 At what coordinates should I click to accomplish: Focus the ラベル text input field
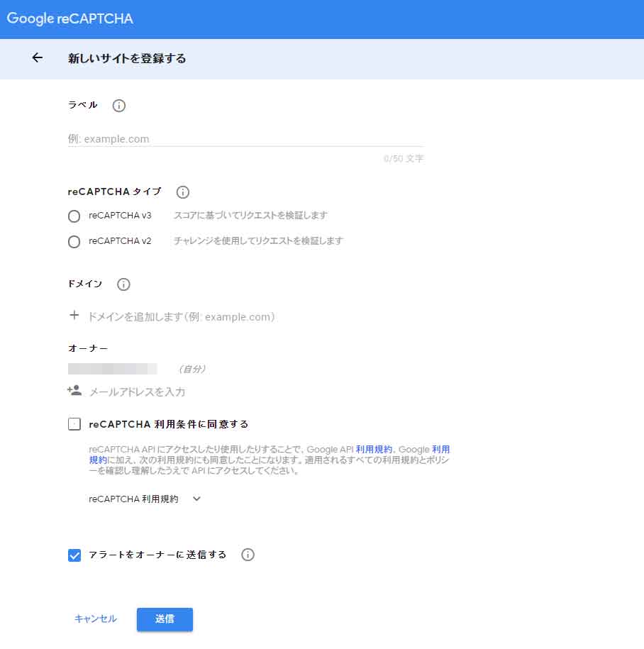(245, 139)
